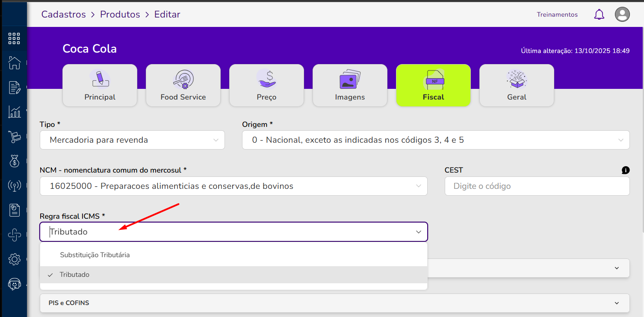Click the Regra fiscal ICMS label

(72, 216)
